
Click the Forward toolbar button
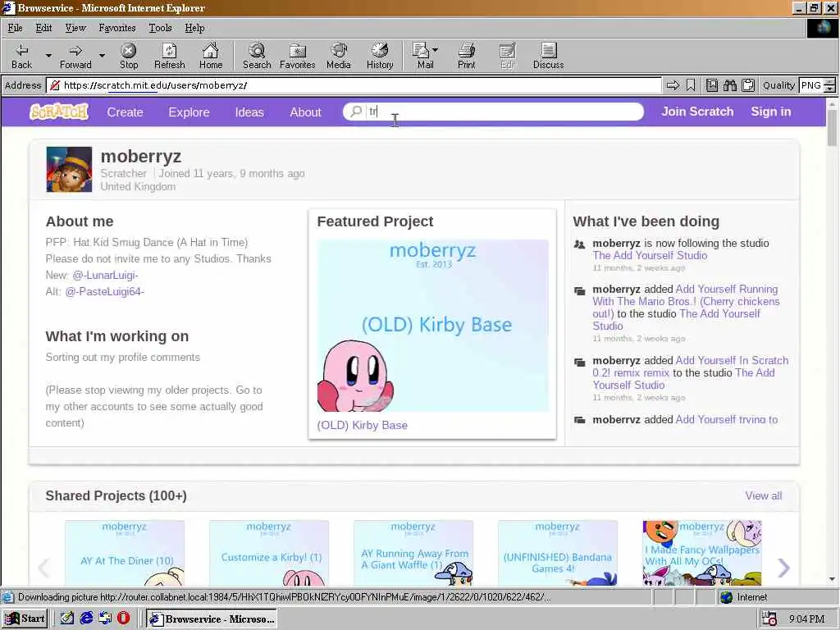click(75, 57)
